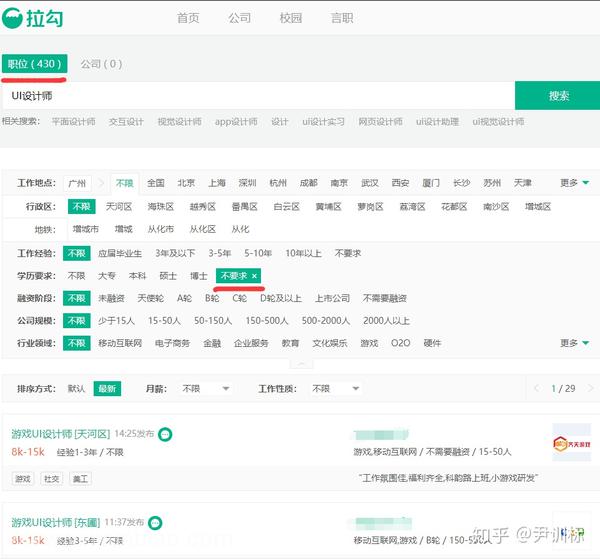Select 增城市 in 地铁 row
This screenshot has height=559, width=600.
(x=86, y=229)
